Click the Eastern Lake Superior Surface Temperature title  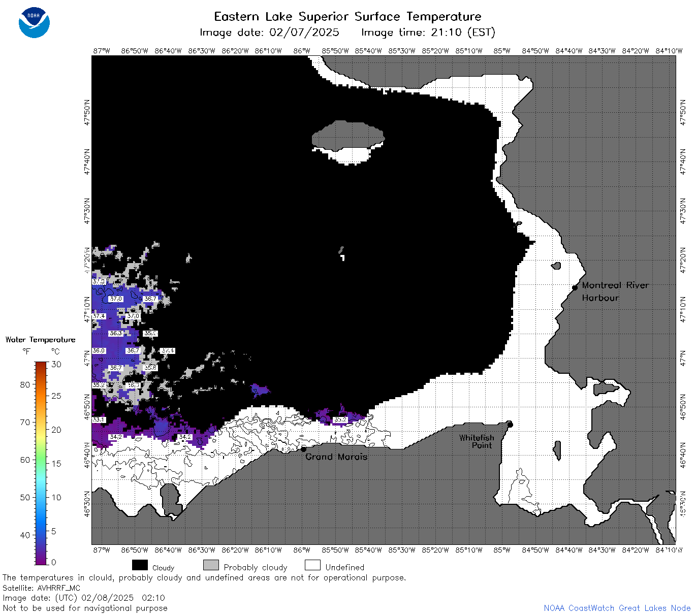click(347, 17)
